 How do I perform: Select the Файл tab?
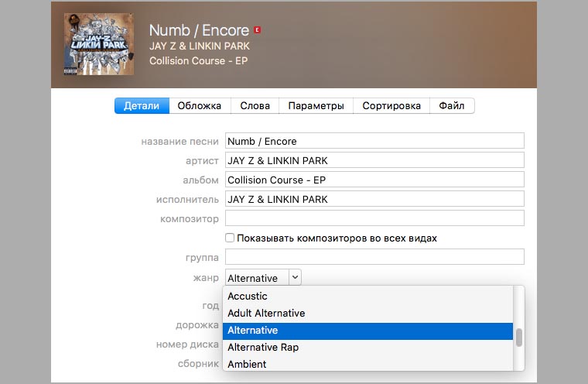pyautogui.click(x=452, y=106)
